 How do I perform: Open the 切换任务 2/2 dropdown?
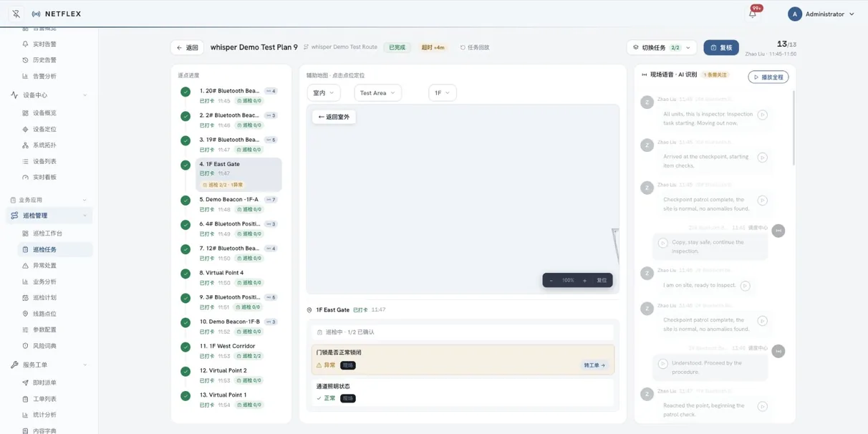point(661,47)
